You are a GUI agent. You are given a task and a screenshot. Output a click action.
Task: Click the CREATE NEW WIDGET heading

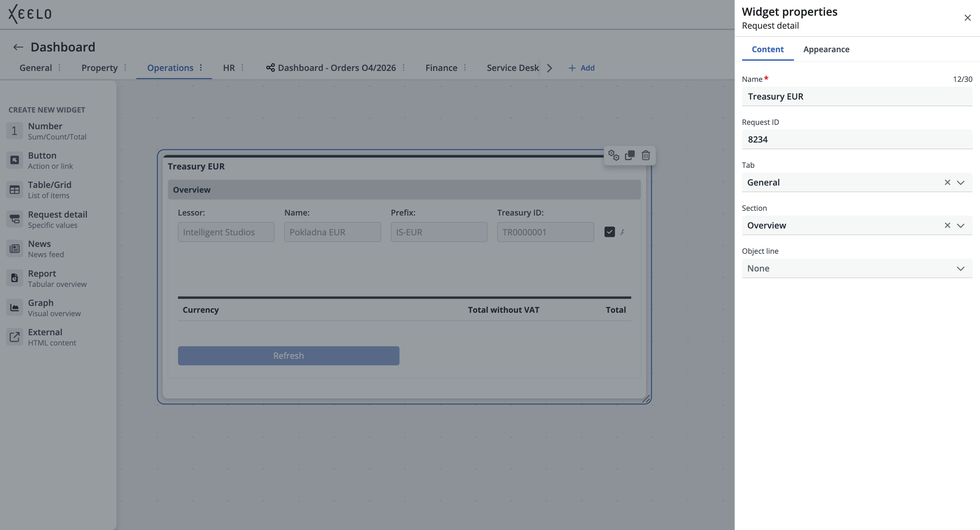[x=47, y=110]
